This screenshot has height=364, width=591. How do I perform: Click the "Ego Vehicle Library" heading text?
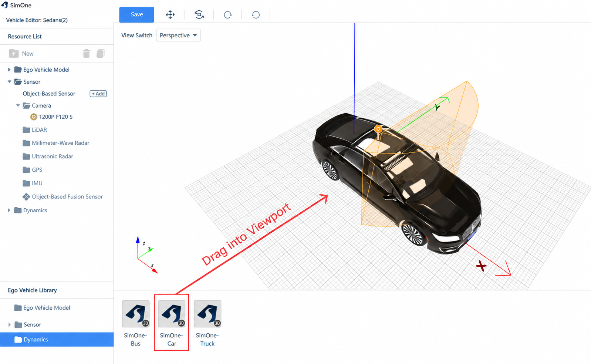point(32,290)
